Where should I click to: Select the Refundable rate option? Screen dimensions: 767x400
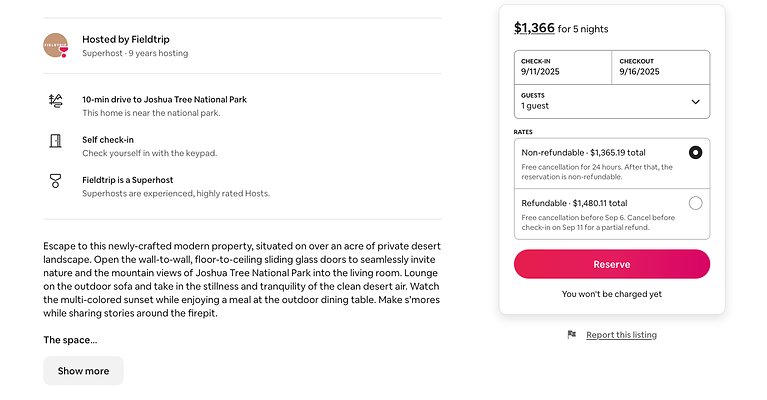point(695,203)
